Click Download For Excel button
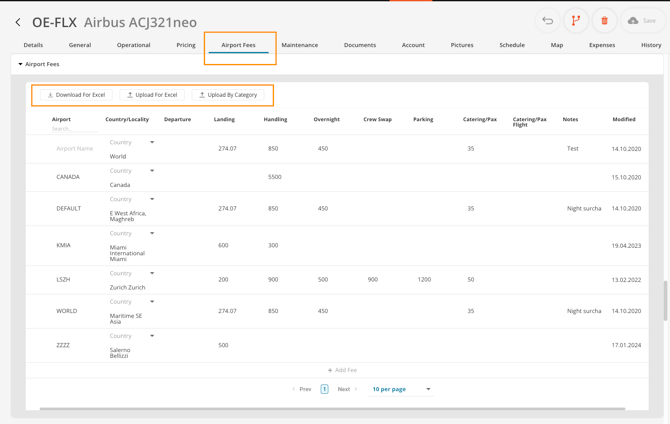This screenshot has height=424, width=670. coord(76,95)
